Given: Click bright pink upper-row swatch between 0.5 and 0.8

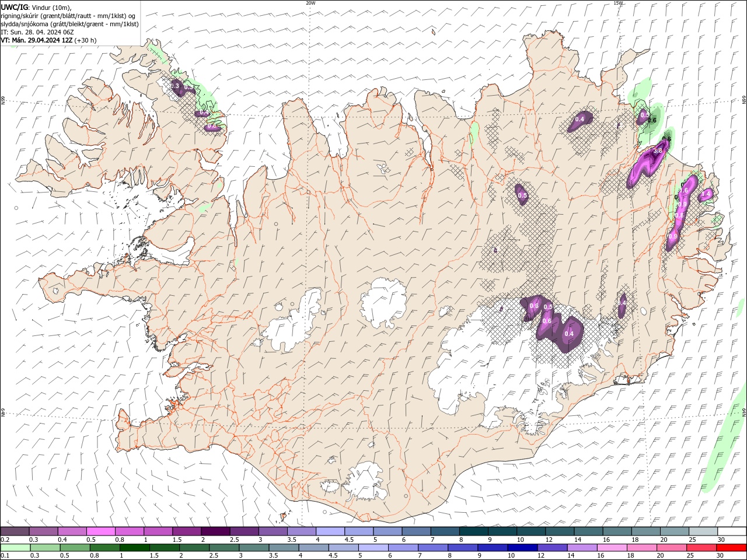Looking at the screenshot, I should pos(100,531).
